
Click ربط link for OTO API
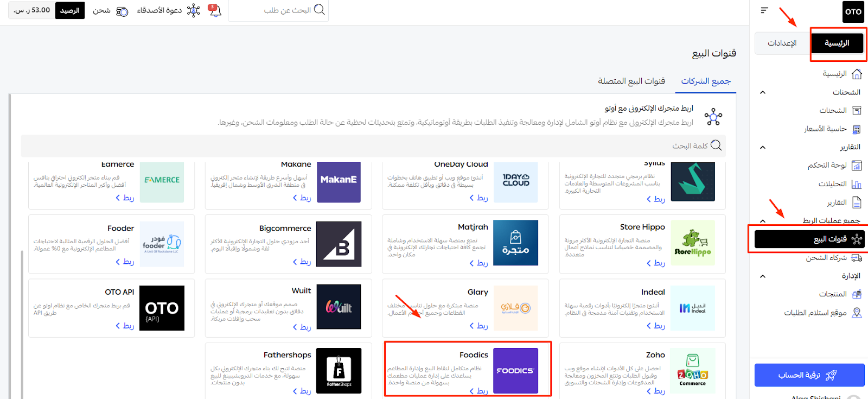125,325
